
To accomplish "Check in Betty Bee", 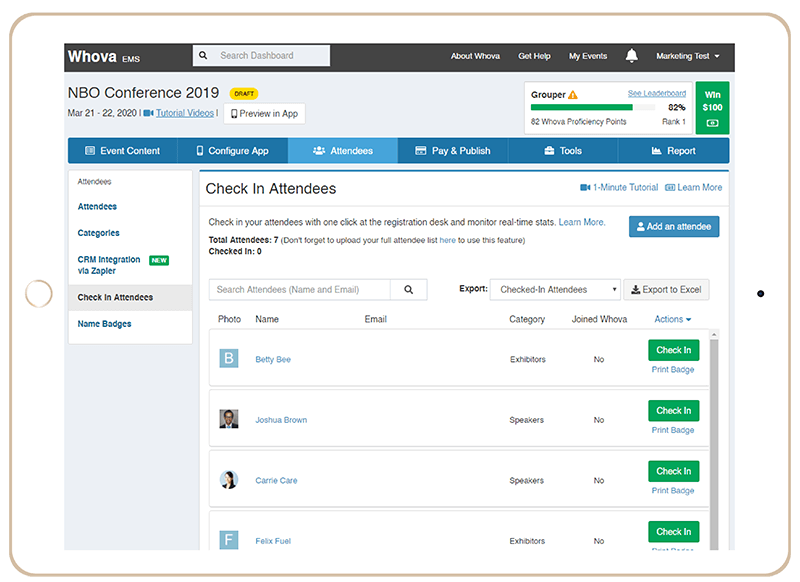I will point(672,350).
